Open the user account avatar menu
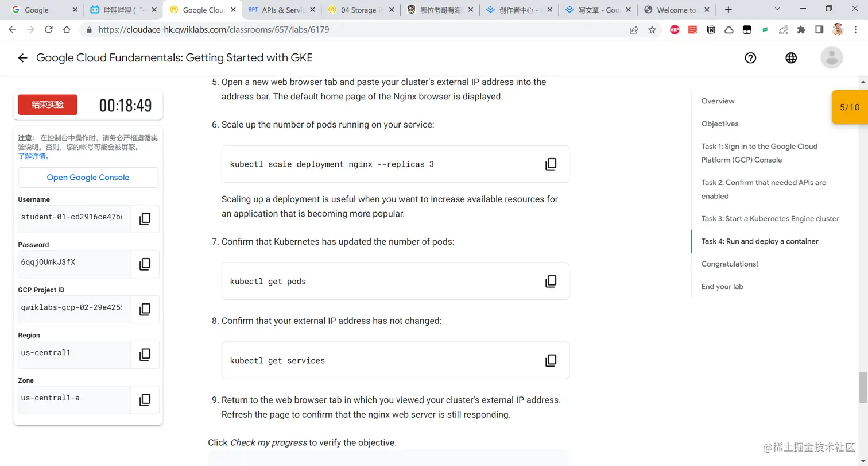 click(831, 58)
